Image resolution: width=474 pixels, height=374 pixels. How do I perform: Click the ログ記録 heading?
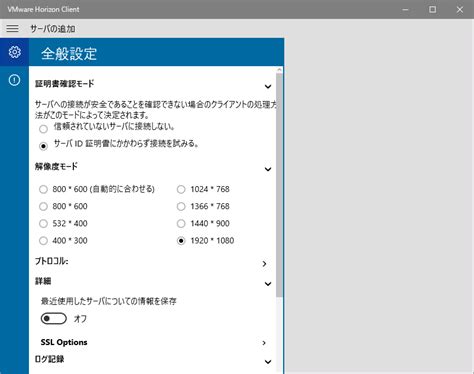(x=50, y=359)
